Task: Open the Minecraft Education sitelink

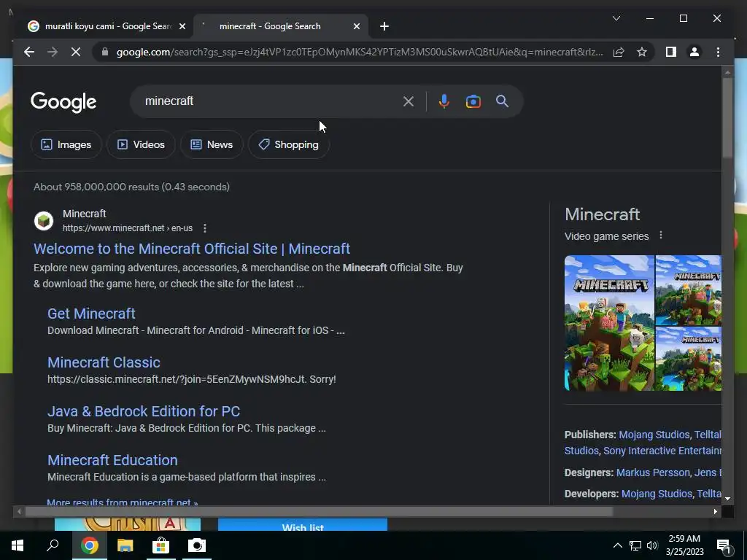Action: 112,460
